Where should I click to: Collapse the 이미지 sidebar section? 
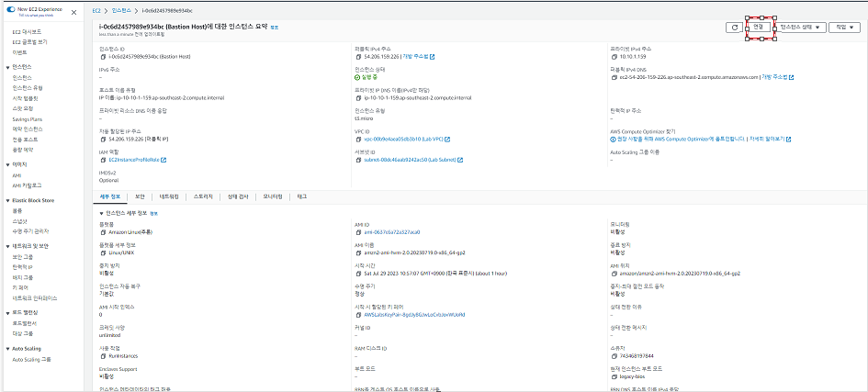(x=7, y=164)
